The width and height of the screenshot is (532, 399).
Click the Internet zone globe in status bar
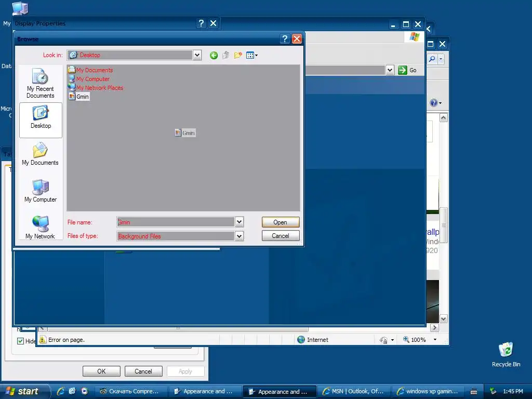(301, 340)
